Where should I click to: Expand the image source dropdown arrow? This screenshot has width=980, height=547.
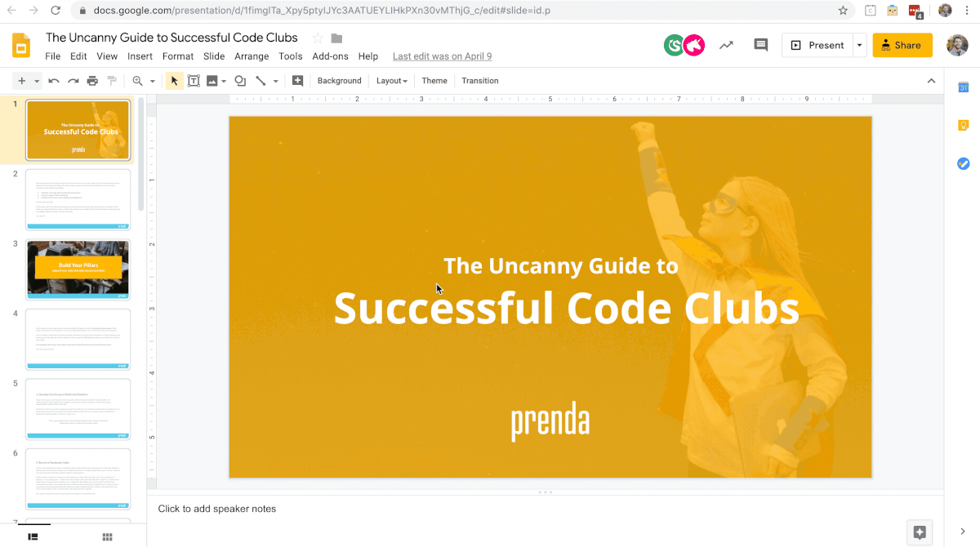click(x=224, y=81)
